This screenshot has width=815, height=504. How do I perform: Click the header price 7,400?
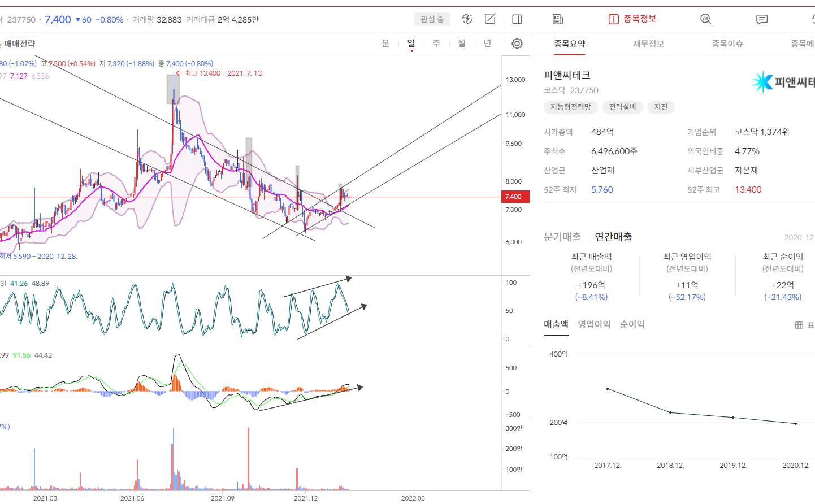pyautogui.click(x=58, y=20)
